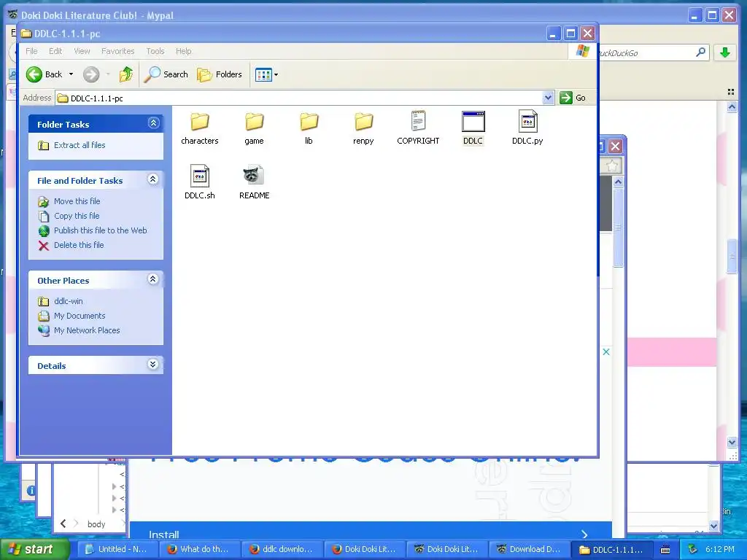
Task: Click green downloads arrow in Mypal
Action: point(725,52)
